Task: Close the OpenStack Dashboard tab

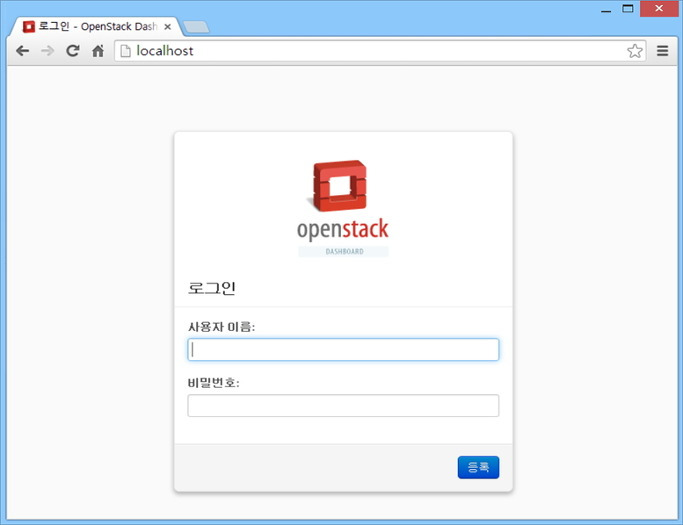Action: pos(167,27)
